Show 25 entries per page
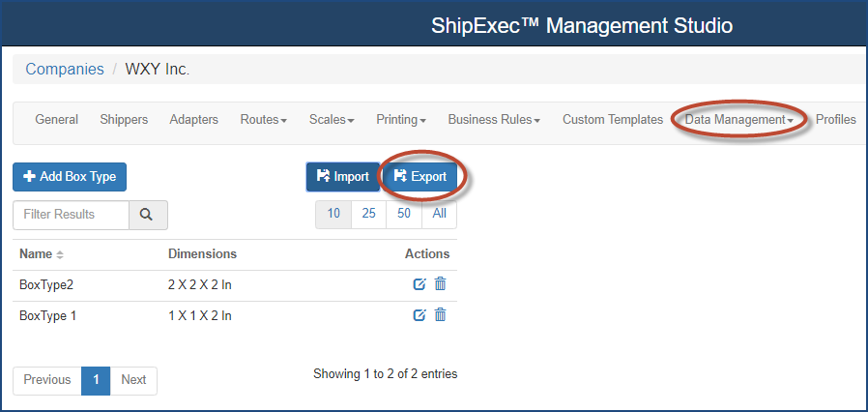The height and width of the screenshot is (412, 868). coord(368,214)
